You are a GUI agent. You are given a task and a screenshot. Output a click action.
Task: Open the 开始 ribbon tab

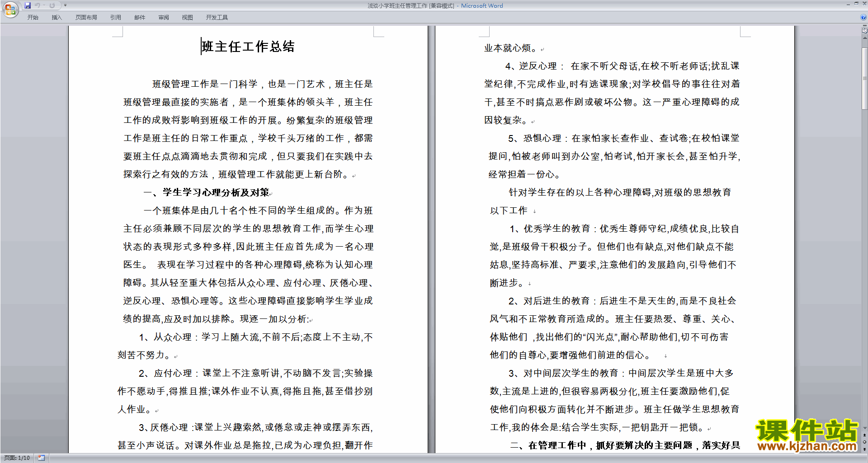(x=33, y=17)
